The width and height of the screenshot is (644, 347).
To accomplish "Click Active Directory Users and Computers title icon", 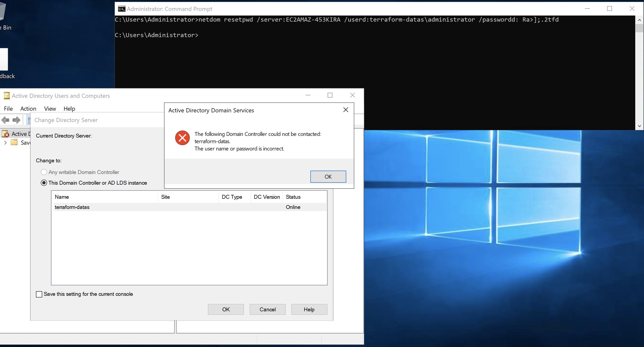I will pyautogui.click(x=7, y=96).
